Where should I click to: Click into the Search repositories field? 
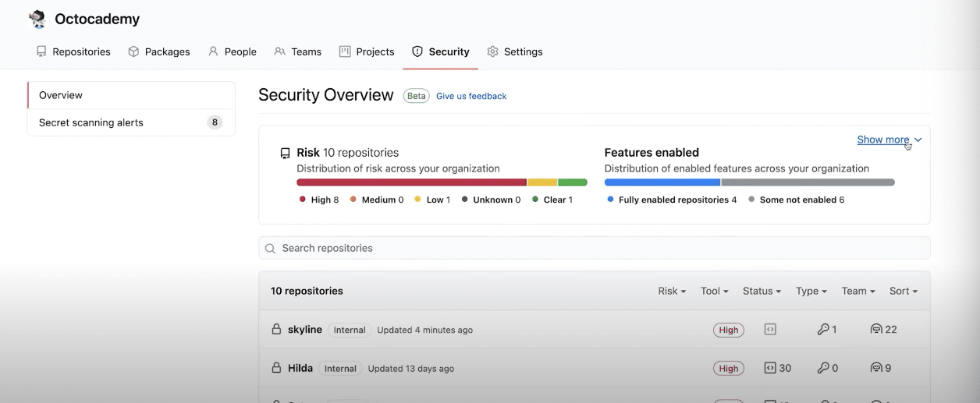(x=595, y=248)
